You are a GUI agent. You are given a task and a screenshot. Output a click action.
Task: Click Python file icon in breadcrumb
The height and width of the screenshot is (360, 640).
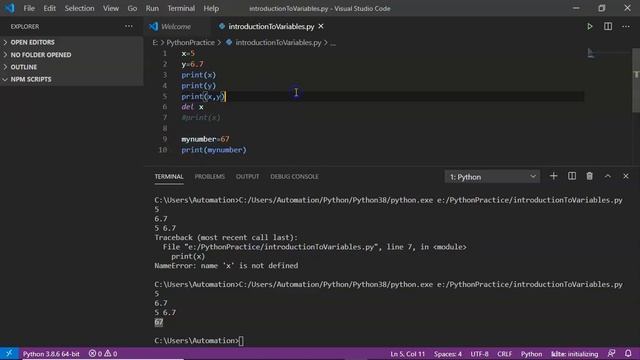pos(229,42)
